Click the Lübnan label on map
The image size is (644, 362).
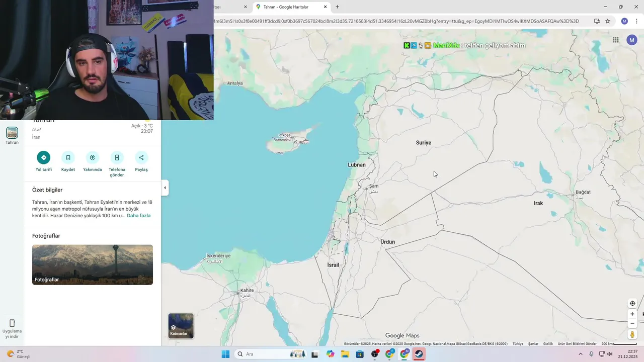click(x=357, y=165)
